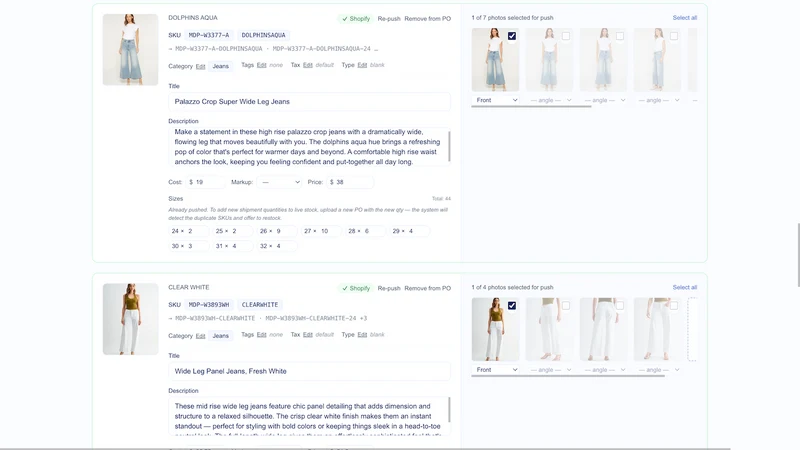This screenshot has width=800, height=450.
Task: Open angle dropdown under third Dolphins Aqua photo
Action: pyautogui.click(x=604, y=100)
